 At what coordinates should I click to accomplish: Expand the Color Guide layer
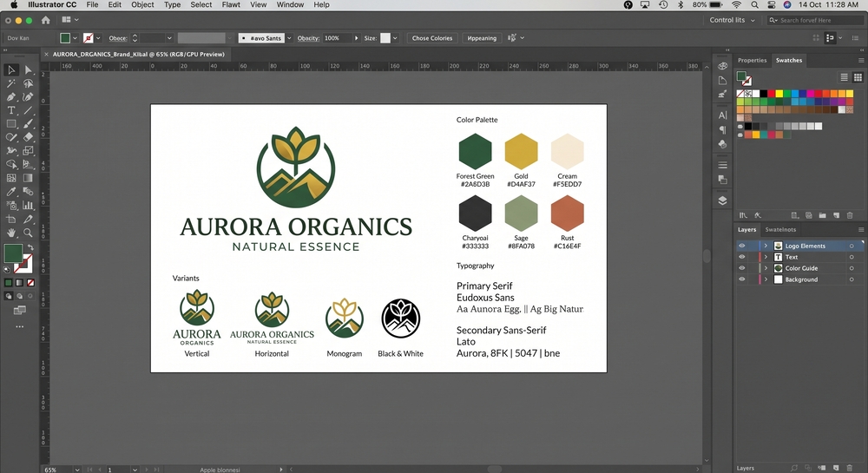(x=766, y=268)
